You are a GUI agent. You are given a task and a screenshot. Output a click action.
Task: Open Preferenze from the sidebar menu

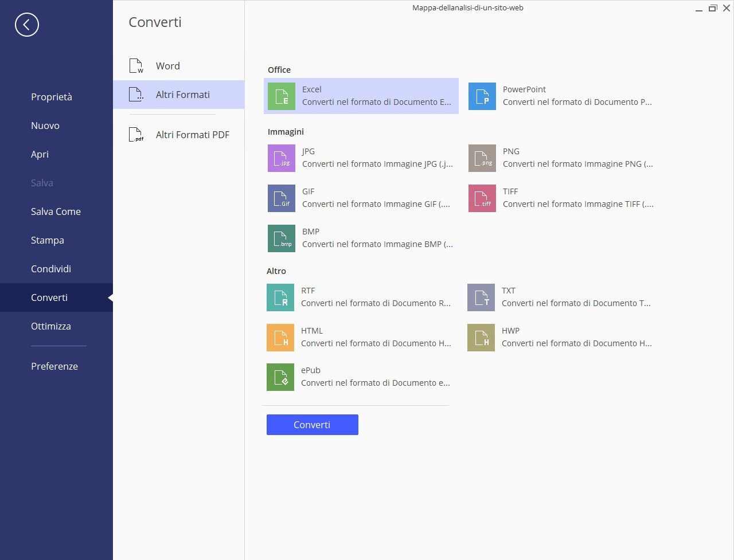point(54,366)
